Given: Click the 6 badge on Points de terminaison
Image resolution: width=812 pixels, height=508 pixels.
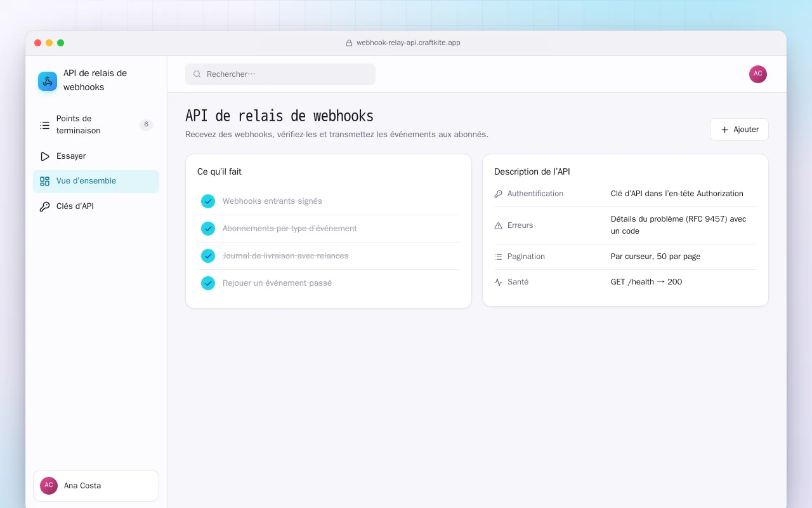Looking at the screenshot, I should coord(146,124).
